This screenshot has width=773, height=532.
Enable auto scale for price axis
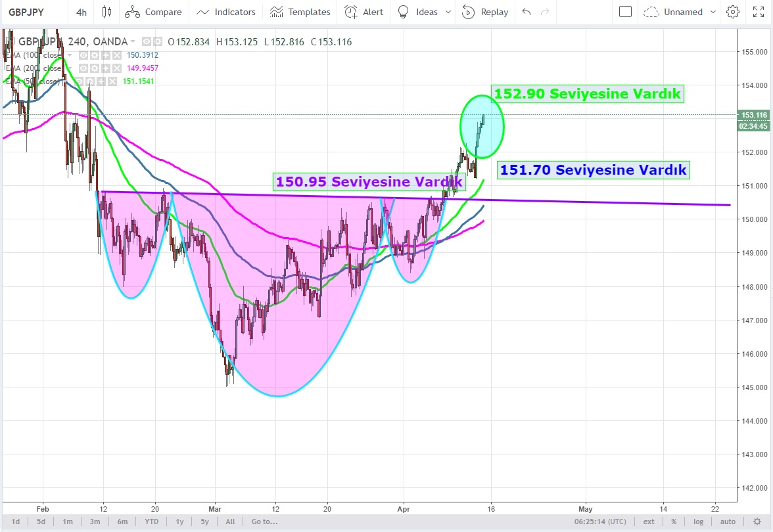pyautogui.click(x=727, y=521)
